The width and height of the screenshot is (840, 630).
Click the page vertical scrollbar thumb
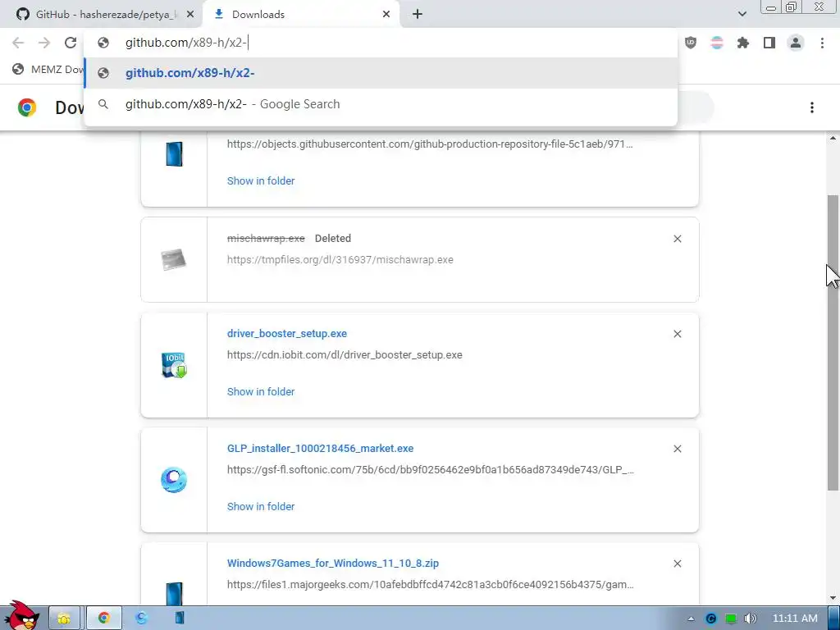pos(833,342)
